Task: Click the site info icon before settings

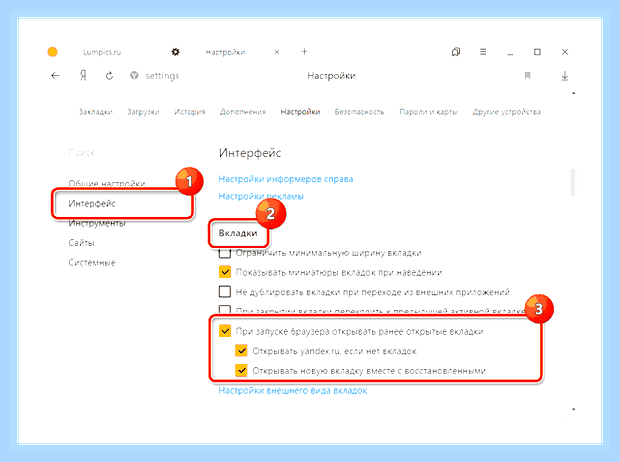Action: (134, 75)
